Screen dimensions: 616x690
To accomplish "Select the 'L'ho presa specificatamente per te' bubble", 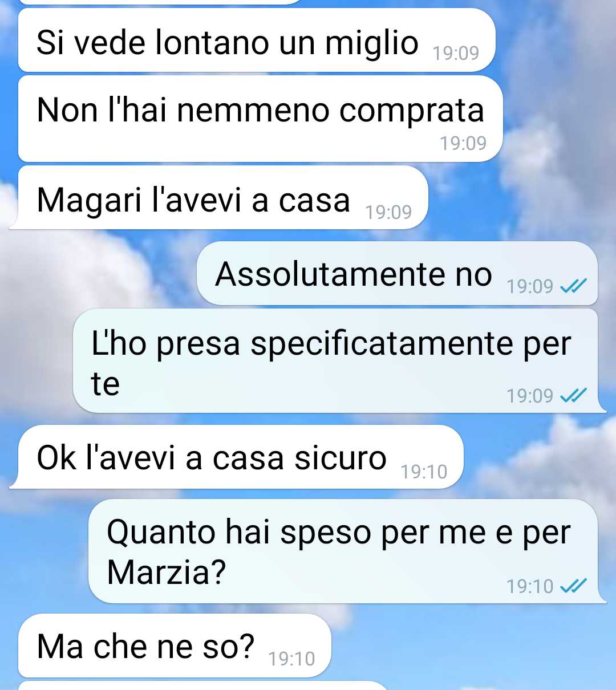I will 335,361.
